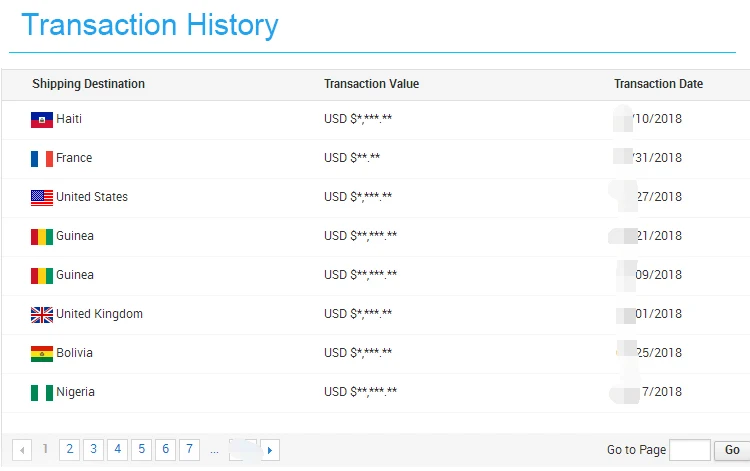Click the Bolivia flag icon
The image size is (750, 471).
[41, 354]
